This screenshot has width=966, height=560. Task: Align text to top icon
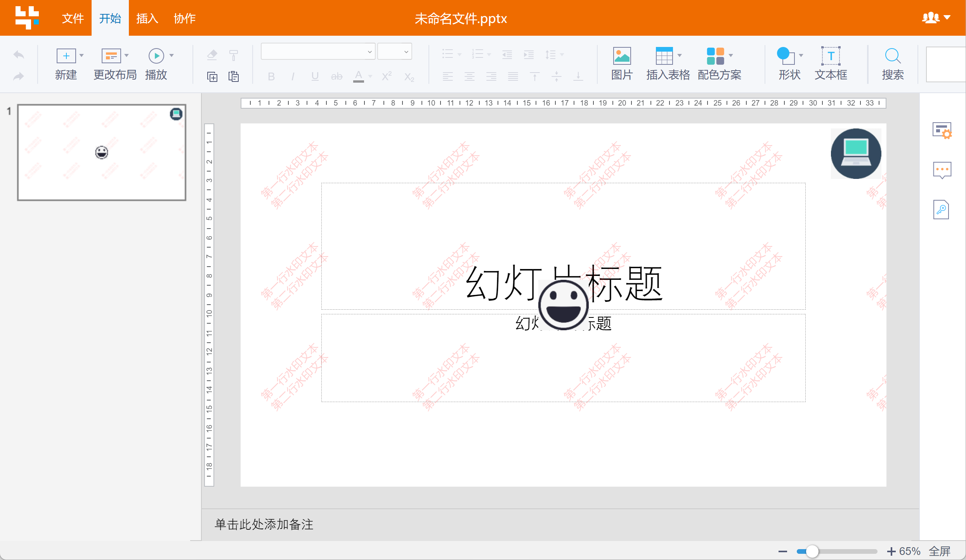[535, 76]
